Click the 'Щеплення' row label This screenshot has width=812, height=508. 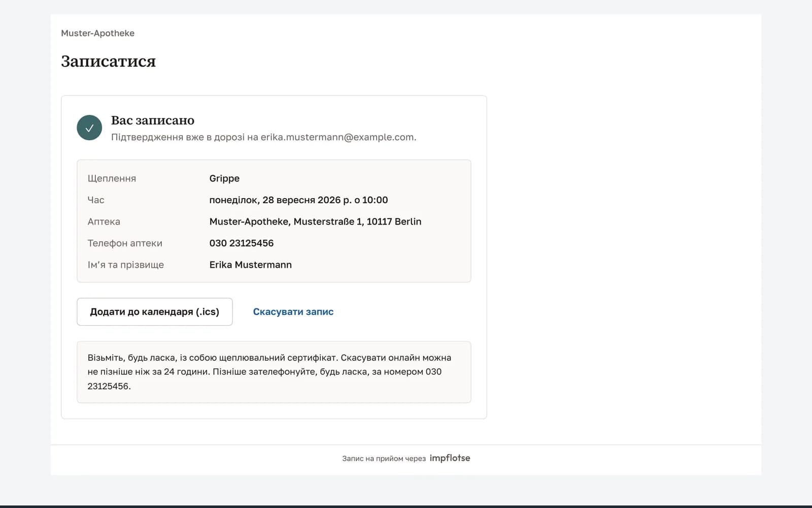coord(112,178)
